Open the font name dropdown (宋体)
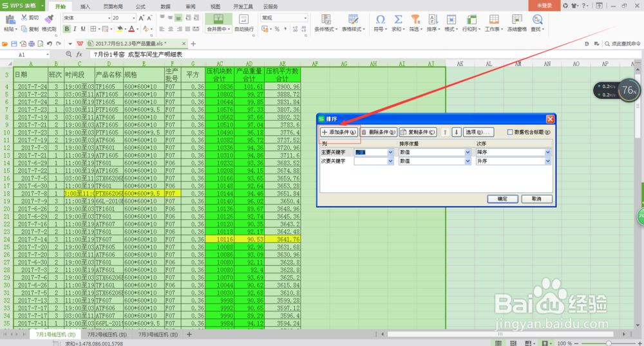The width and height of the screenshot is (644, 346). click(109, 18)
